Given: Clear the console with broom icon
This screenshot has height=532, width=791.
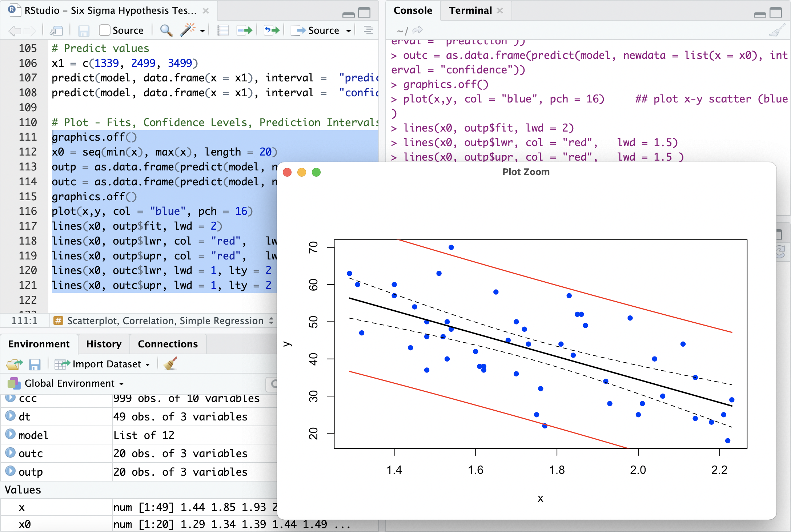Looking at the screenshot, I should (x=777, y=31).
